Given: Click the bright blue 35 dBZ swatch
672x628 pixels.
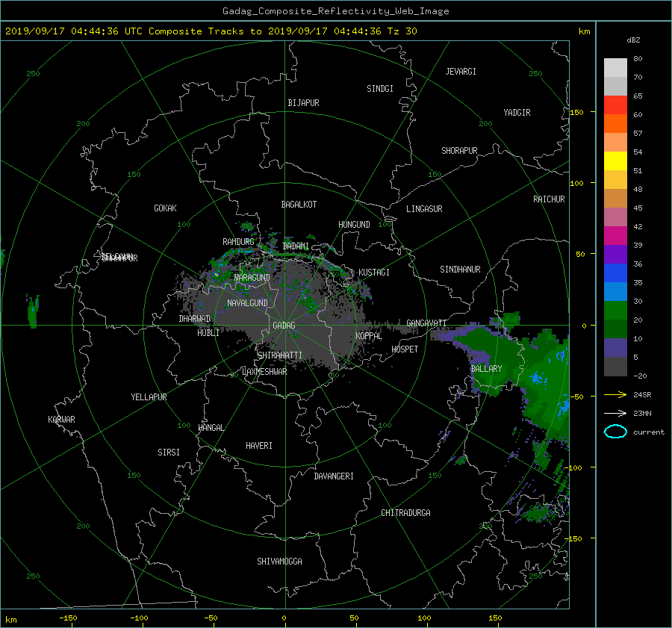Looking at the screenshot, I should click(x=615, y=273).
